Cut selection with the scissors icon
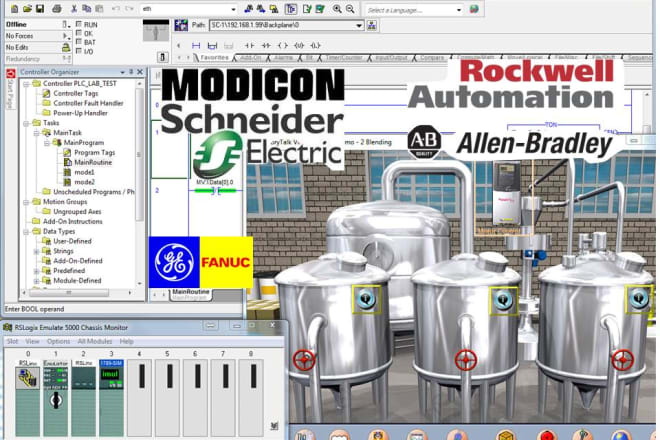The height and width of the screenshot is (440, 660). 74,8
